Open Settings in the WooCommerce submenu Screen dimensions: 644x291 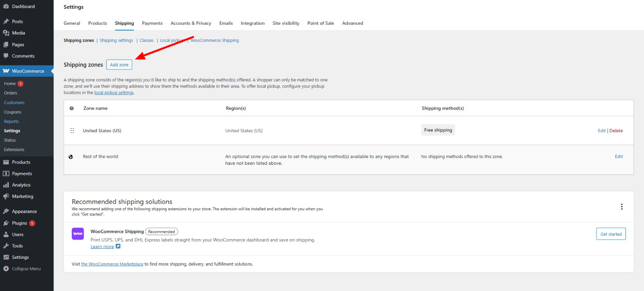pos(12,131)
